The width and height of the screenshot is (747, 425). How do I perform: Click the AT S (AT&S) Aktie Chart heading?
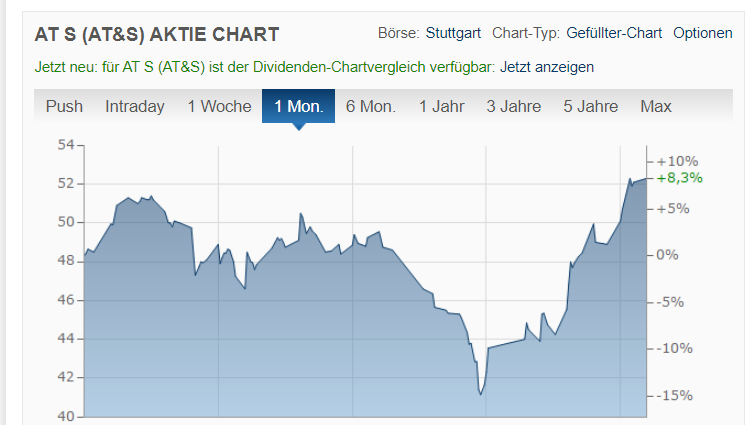pyautogui.click(x=157, y=34)
